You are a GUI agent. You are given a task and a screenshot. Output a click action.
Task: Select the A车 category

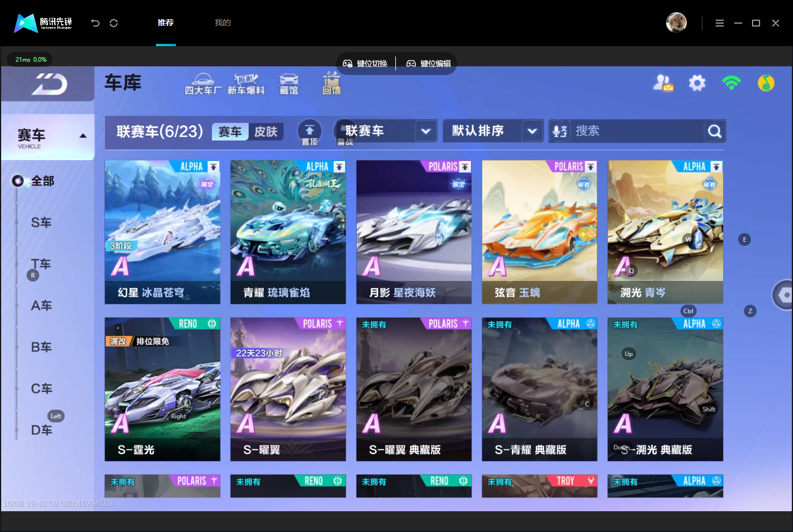point(42,306)
